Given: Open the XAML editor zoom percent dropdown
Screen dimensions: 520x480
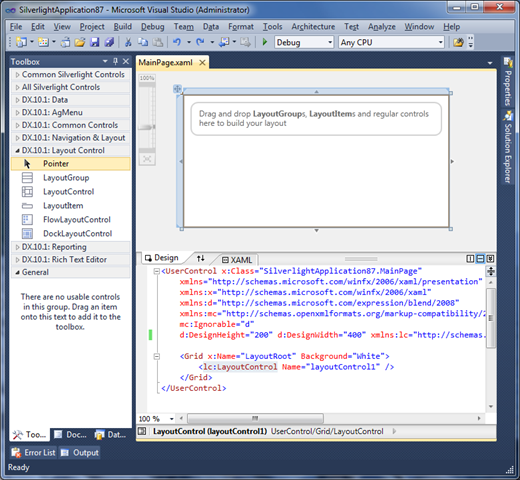Looking at the screenshot, I should 172,419.
